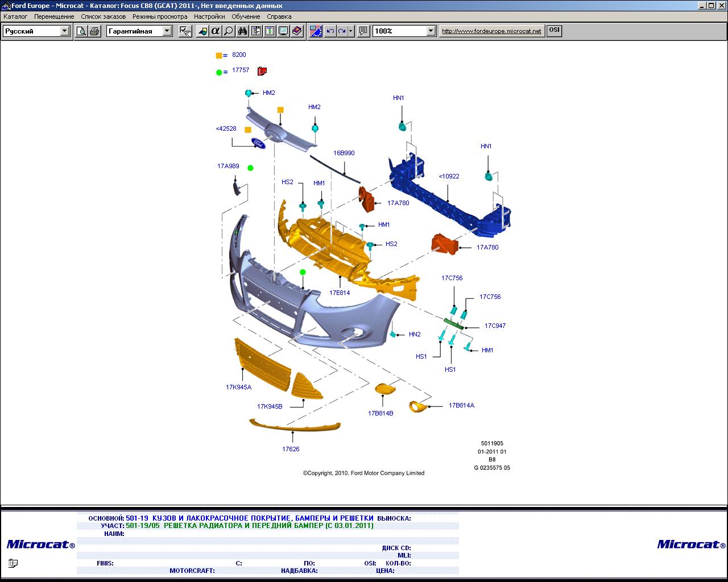The height and width of the screenshot is (582, 728).
Task: Open print preview from the toolbar
Action: pyautogui.click(x=81, y=31)
